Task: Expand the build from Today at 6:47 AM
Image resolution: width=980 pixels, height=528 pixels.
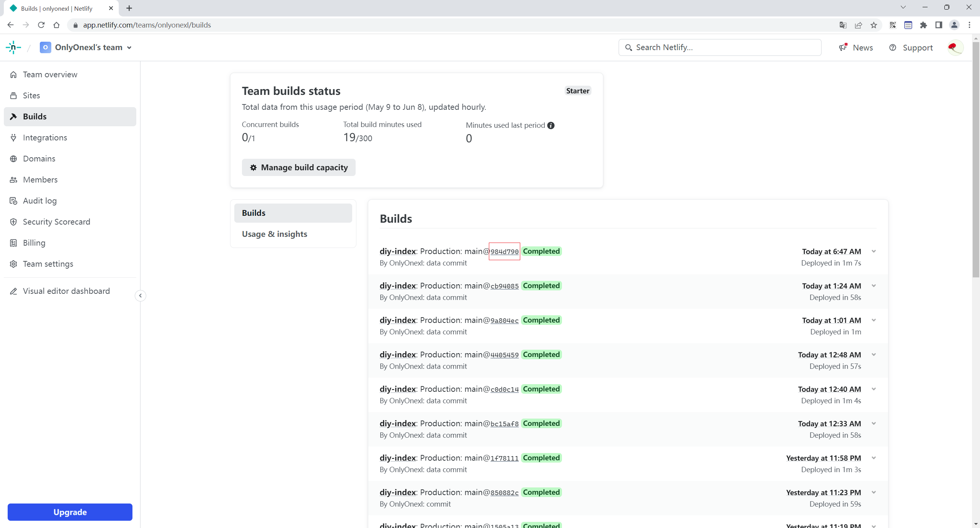Action: [x=874, y=251]
